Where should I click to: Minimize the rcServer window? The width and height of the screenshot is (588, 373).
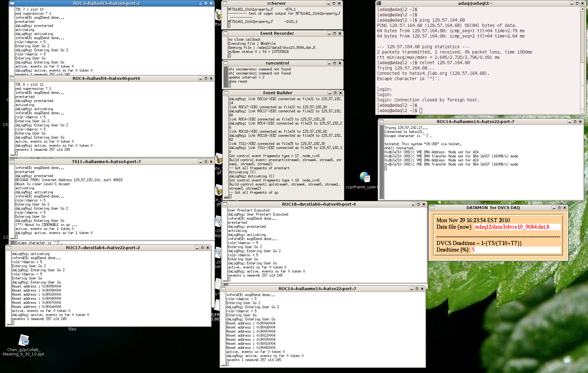(x=328, y=3)
